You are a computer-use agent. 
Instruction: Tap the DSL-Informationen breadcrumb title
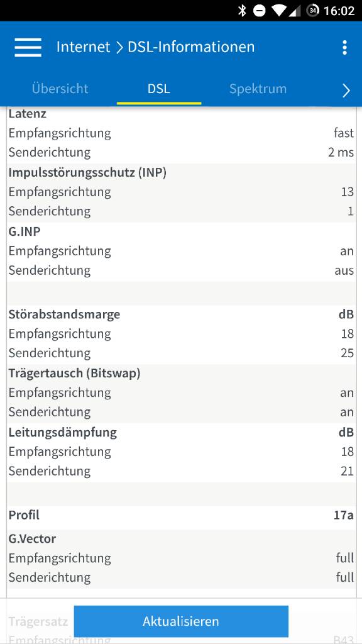[x=190, y=47]
